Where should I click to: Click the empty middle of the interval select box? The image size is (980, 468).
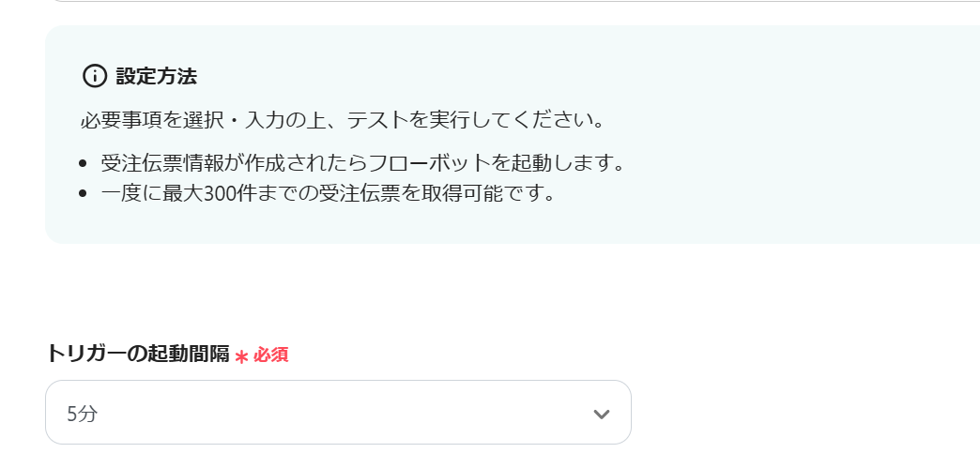[338, 413]
